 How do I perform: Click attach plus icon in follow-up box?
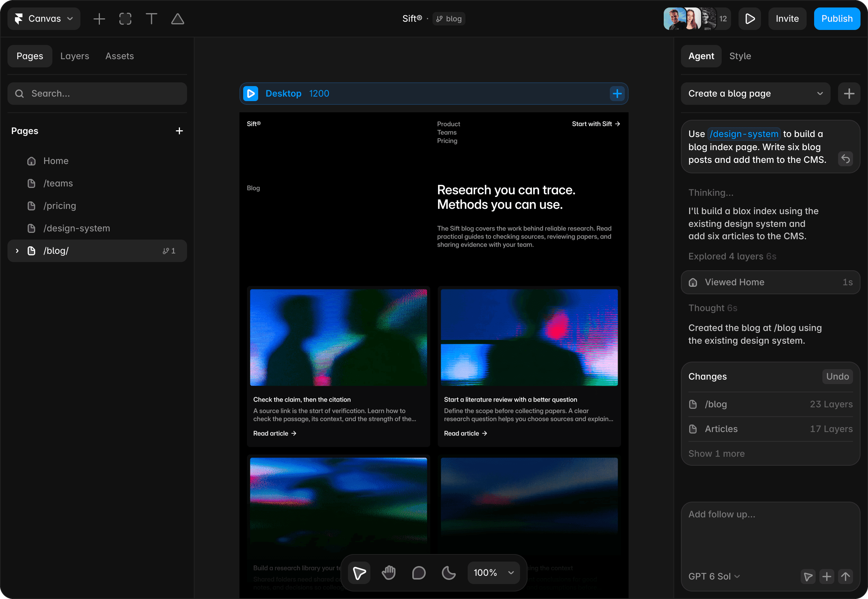(827, 577)
